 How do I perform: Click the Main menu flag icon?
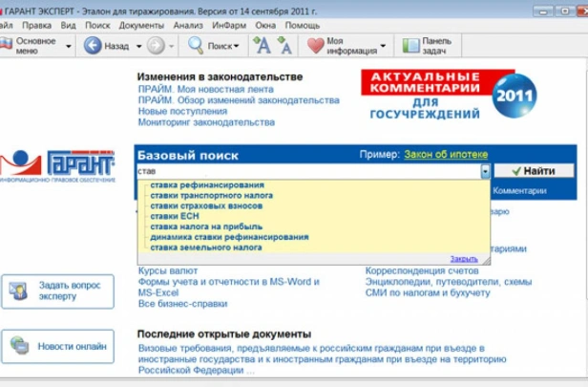click(x=6, y=45)
